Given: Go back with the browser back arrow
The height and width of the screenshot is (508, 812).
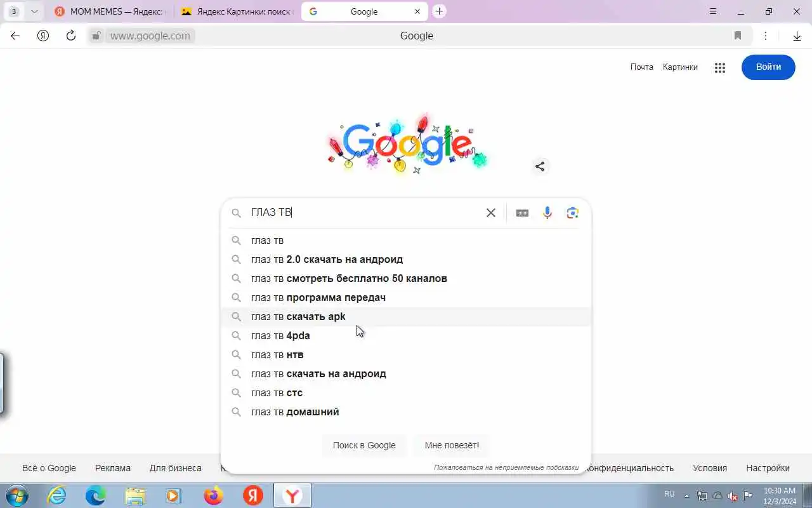Looking at the screenshot, I should click(x=15, y=36).
